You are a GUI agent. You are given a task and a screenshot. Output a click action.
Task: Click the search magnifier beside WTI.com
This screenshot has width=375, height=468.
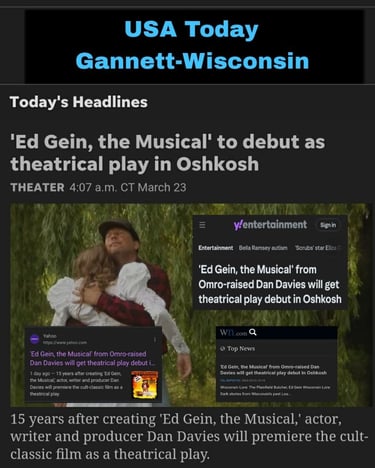point(253,332)
